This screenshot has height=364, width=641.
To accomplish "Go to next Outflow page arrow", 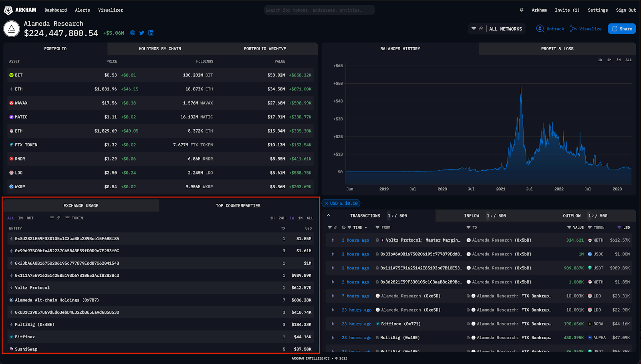I will click(x=593, y=216).
